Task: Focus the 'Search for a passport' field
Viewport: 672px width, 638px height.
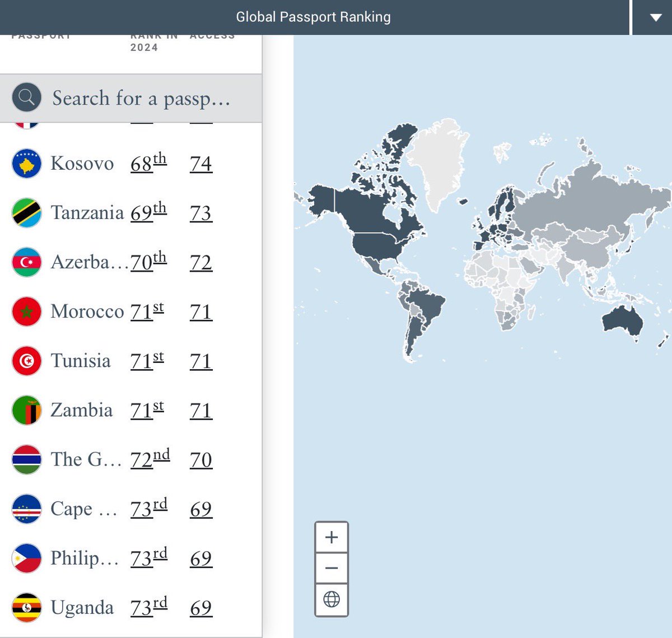Action: point(131,98)
